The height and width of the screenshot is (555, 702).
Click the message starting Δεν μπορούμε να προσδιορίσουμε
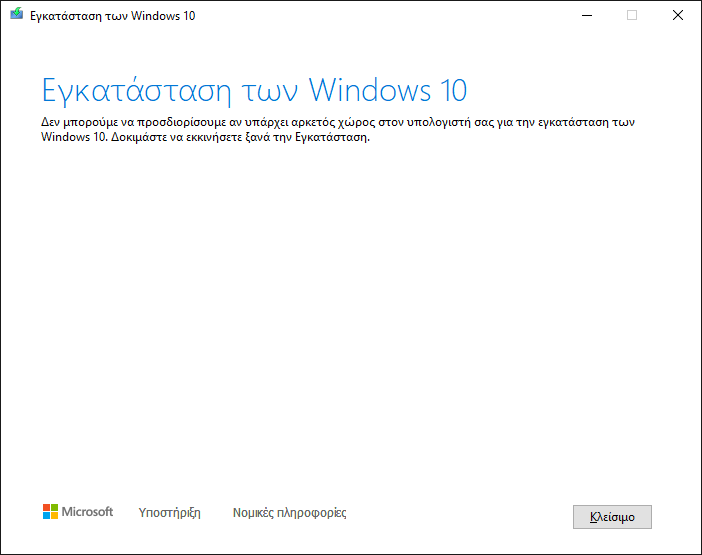338,129
